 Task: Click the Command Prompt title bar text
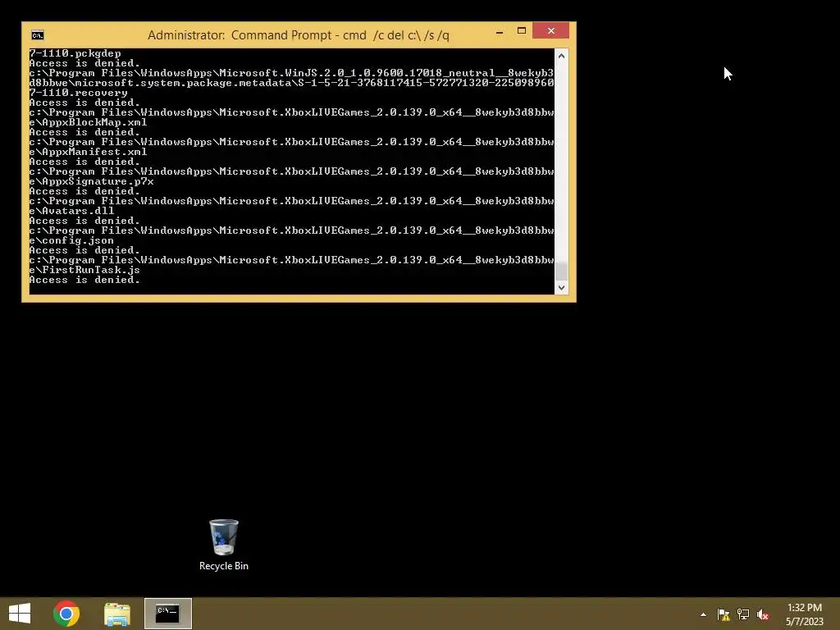coord(299,35)
